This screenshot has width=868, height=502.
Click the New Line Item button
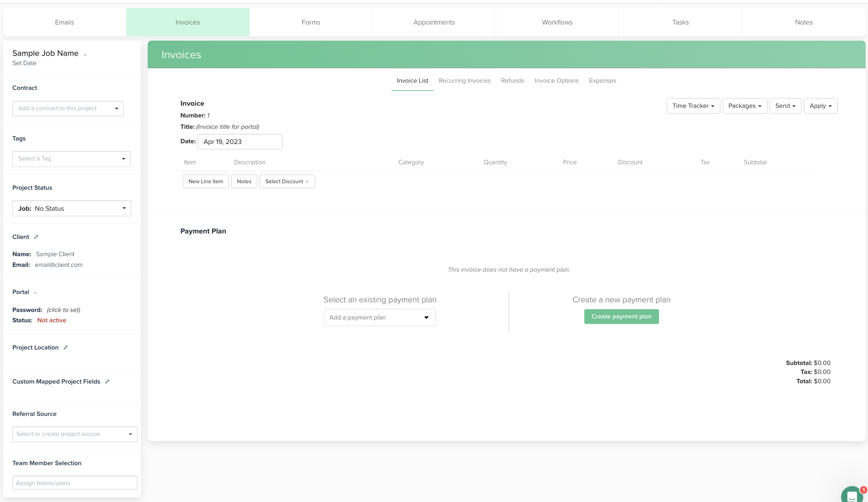coord(206,182)
